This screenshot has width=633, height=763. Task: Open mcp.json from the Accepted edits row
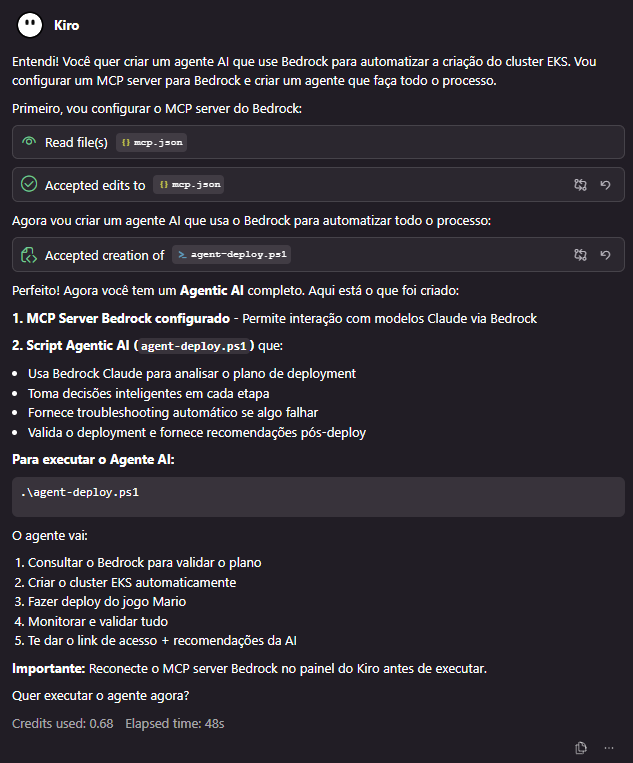click(x=188, y=185)
